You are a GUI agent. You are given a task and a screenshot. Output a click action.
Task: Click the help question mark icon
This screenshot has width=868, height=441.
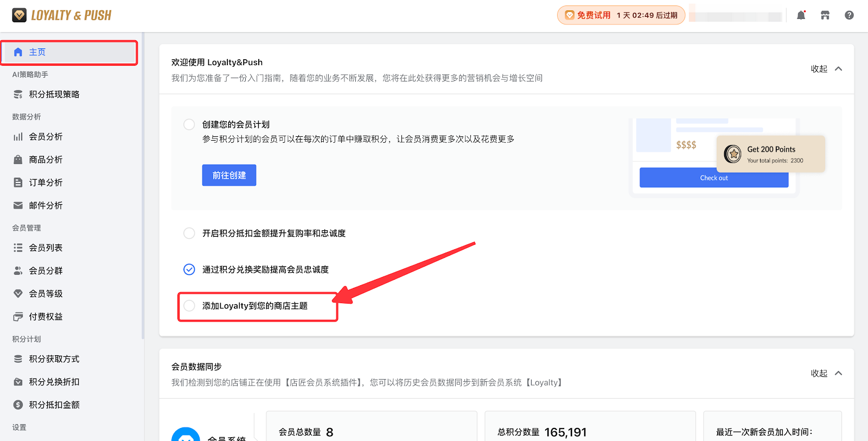(849, 15)
